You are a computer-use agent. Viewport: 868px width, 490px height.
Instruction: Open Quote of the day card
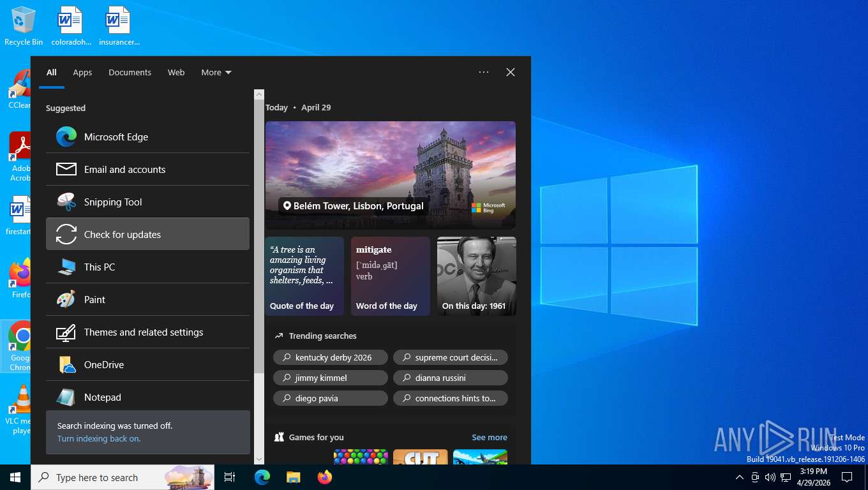click(x=304, y=276)
